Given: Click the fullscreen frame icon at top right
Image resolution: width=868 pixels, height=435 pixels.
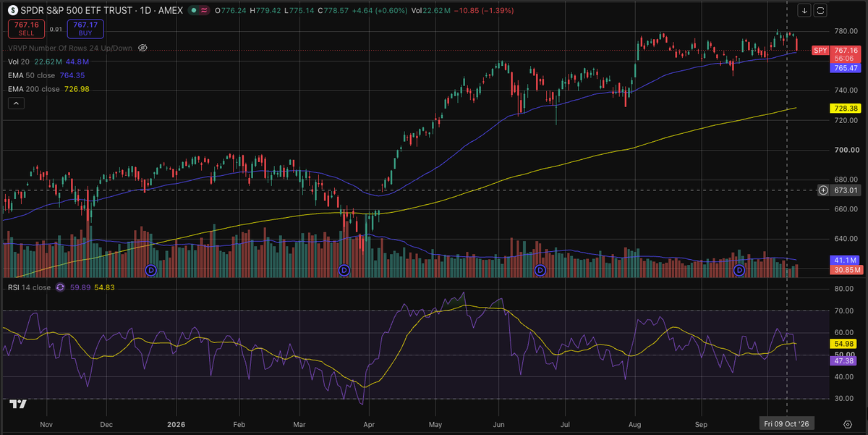Looking at the screenshot, I should coord(820,10).
